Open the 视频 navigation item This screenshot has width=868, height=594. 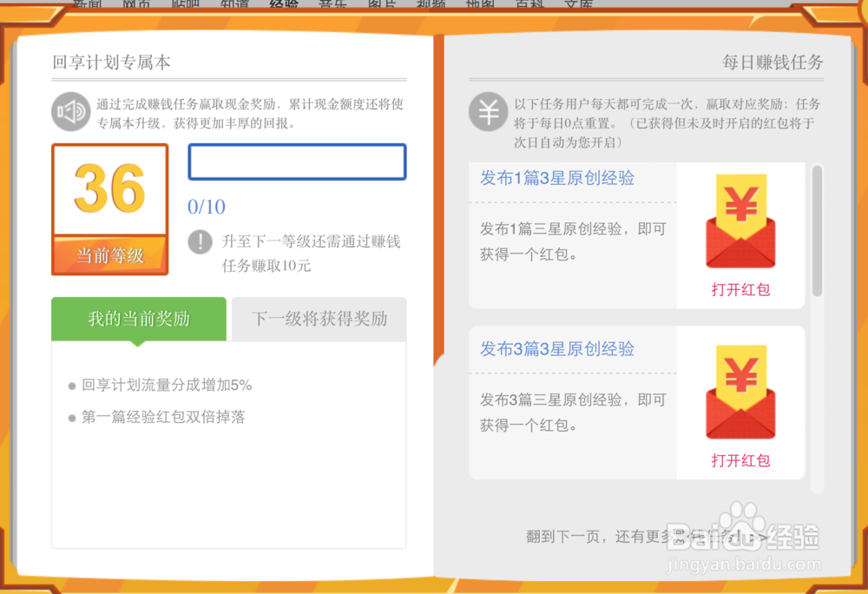pyautogui.click(x=431, y=4)
